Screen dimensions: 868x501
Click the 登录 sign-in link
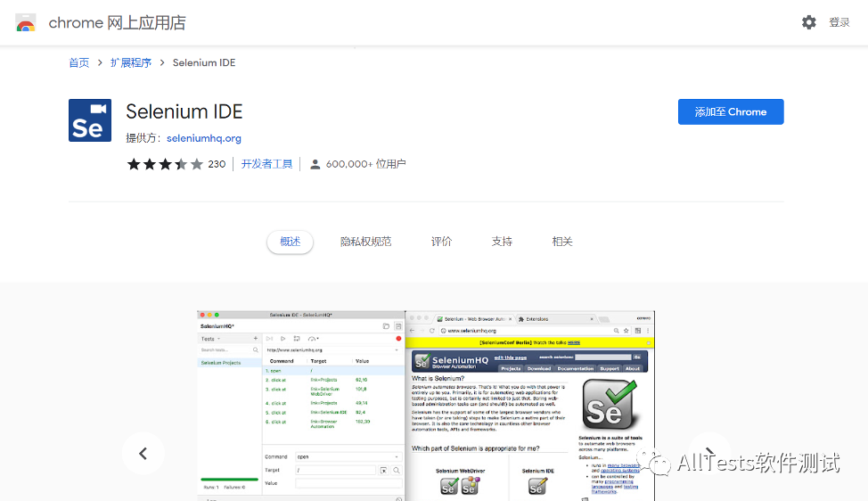tap(839, 22)
